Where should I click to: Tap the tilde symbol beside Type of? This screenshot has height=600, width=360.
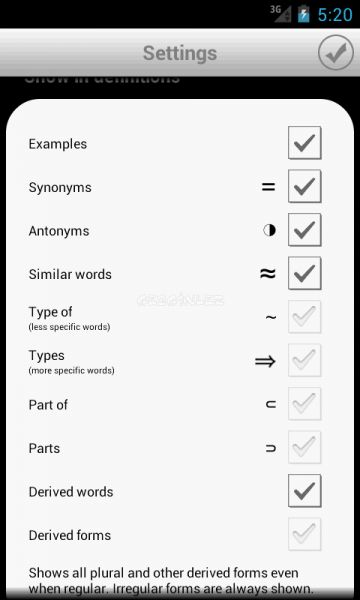270,317
